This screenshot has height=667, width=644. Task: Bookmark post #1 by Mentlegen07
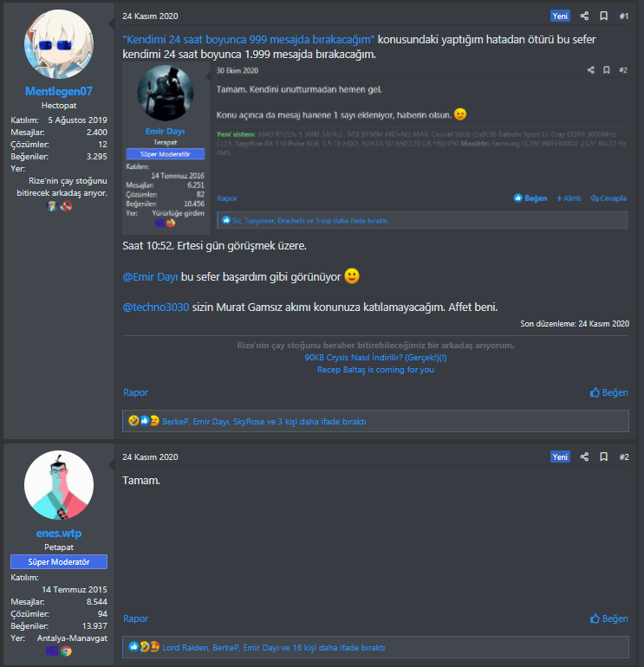click(603, 16)
